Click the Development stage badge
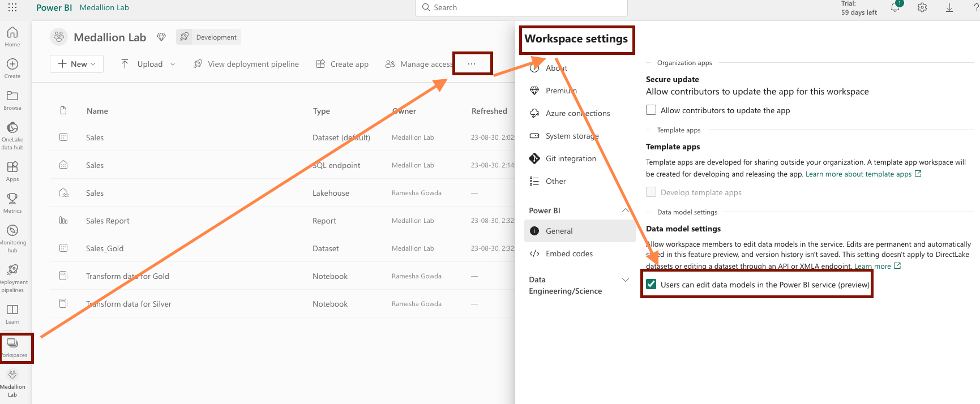Viewport: 980px width, 404px height. [x=208, y=37]
